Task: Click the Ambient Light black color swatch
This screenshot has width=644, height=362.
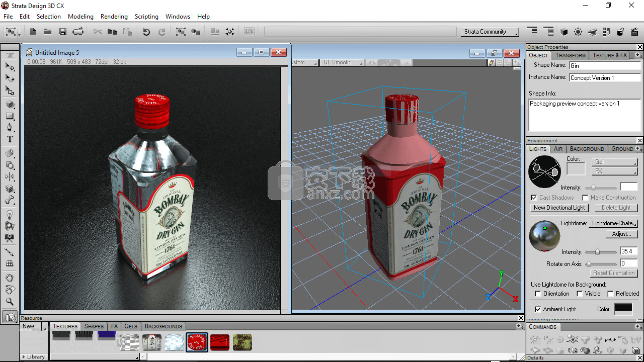Action: coord(623,309)
